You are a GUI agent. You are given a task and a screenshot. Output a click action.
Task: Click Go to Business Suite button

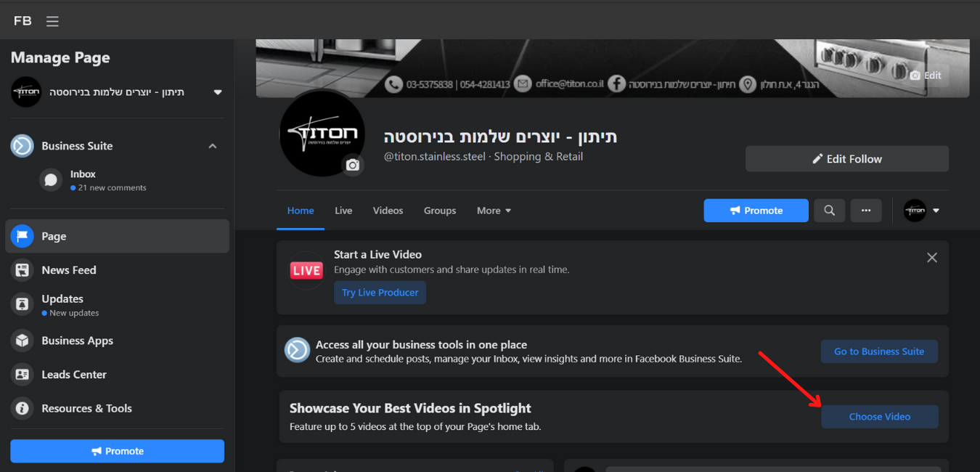[879, 351]
